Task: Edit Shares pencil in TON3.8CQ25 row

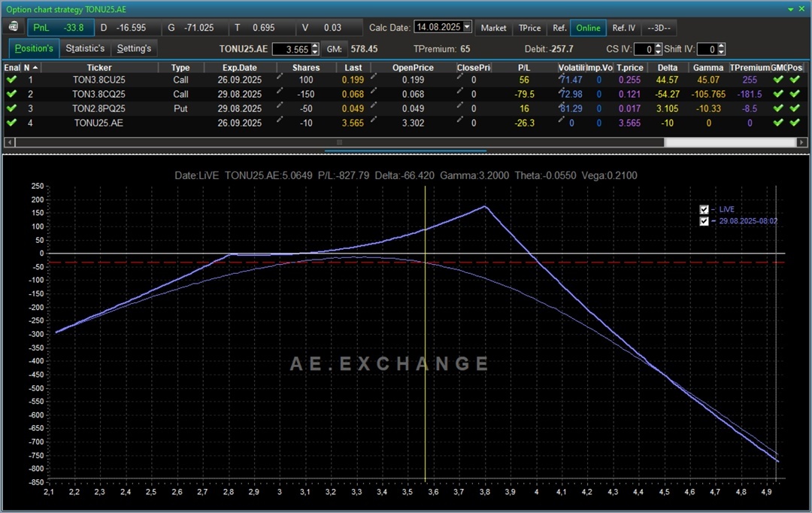Action: pyautogui.click(x=280, y=91)
